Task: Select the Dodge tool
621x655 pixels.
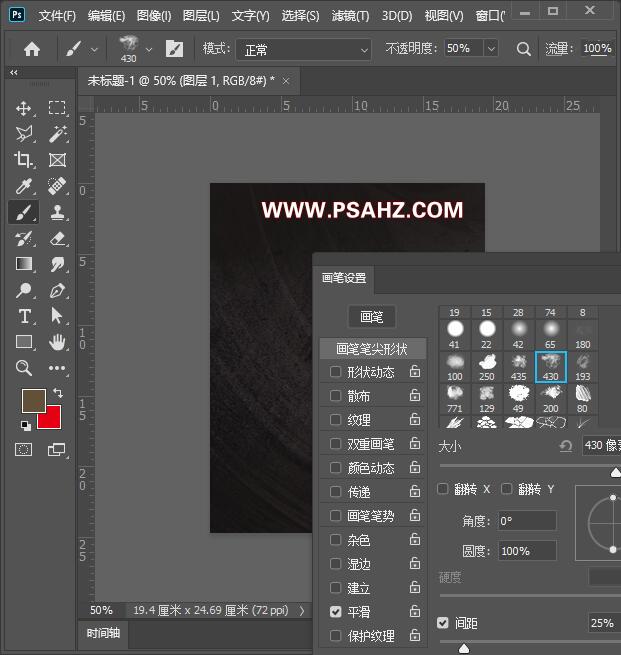Action: pos(23,290)
